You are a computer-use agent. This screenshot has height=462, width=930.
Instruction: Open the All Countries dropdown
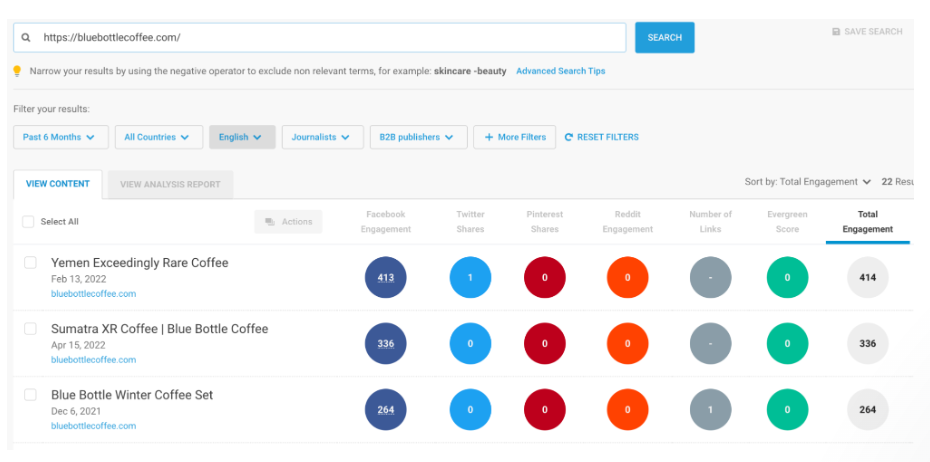159,137
